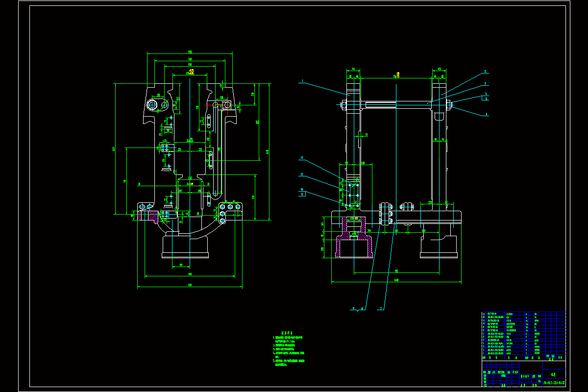The image size is (588, 392).
Task: Click the drawing number in the title block
Action: pos(554,383)
